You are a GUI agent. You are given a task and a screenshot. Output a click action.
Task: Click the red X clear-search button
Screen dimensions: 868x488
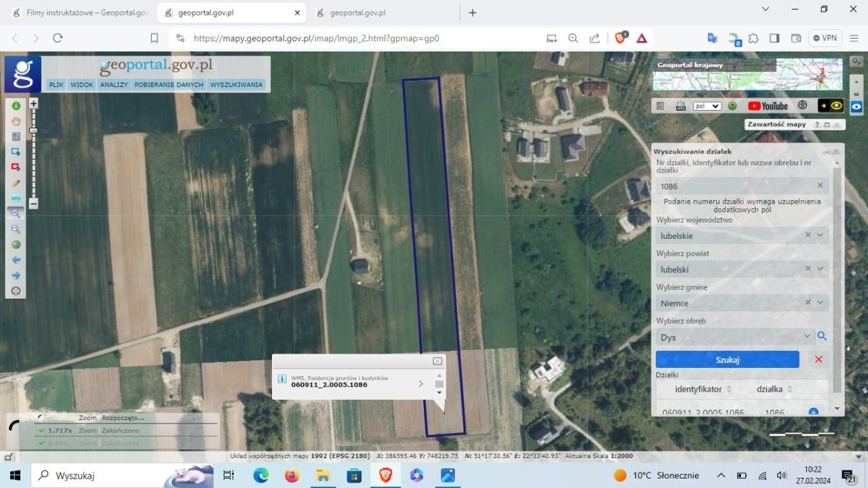tap(818, 360)
